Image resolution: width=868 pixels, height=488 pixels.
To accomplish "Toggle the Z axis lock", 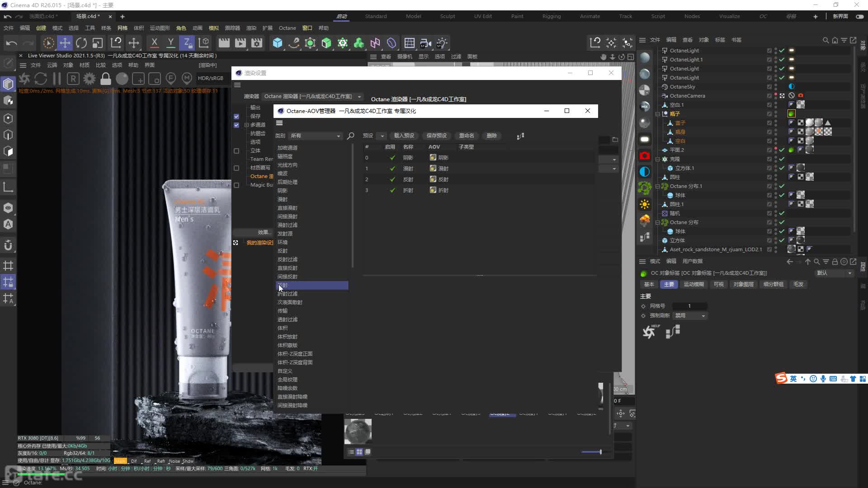I will coord(187,43).
